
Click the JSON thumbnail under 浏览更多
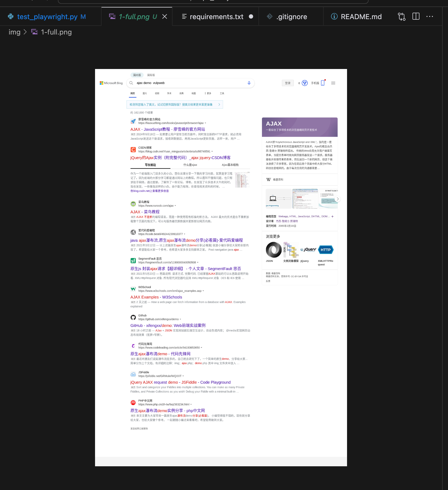coord(274,250)
